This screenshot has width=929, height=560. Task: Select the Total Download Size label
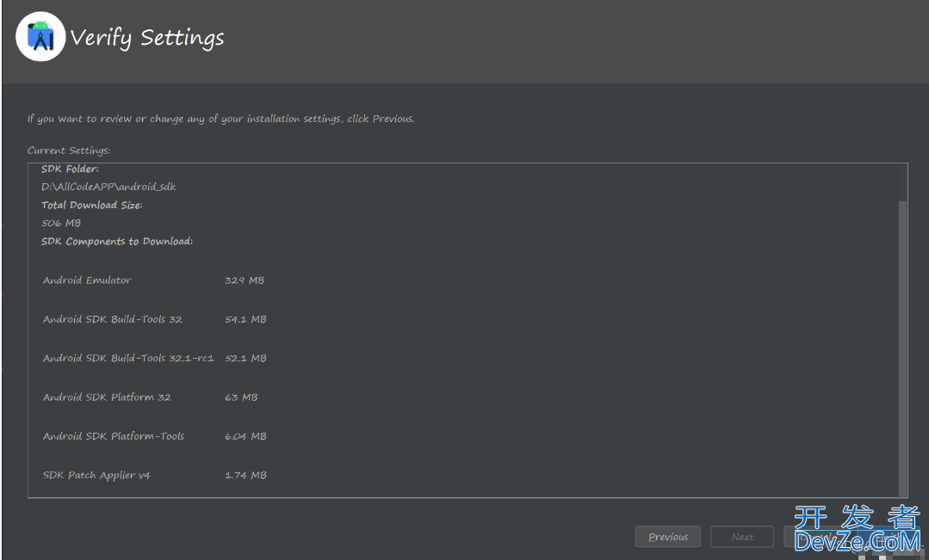[x=92, y=205]
